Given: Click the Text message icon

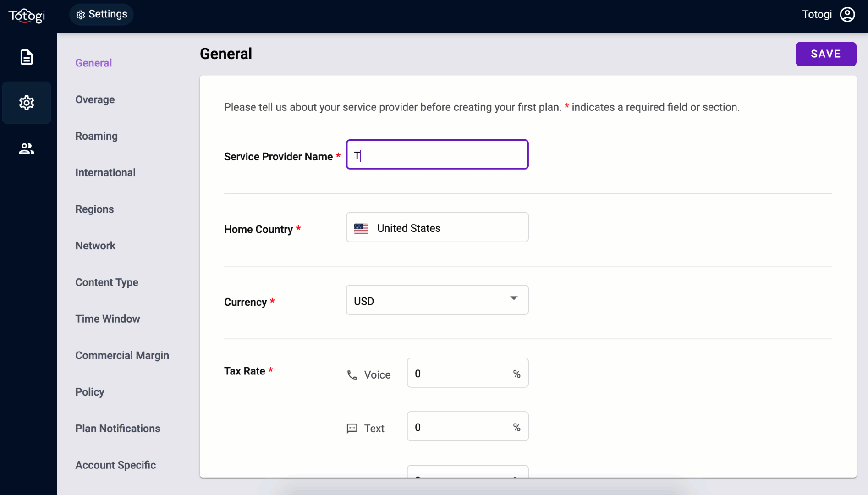Looking at the screenshot, I should pyautogui.click(x=352, y=429).
